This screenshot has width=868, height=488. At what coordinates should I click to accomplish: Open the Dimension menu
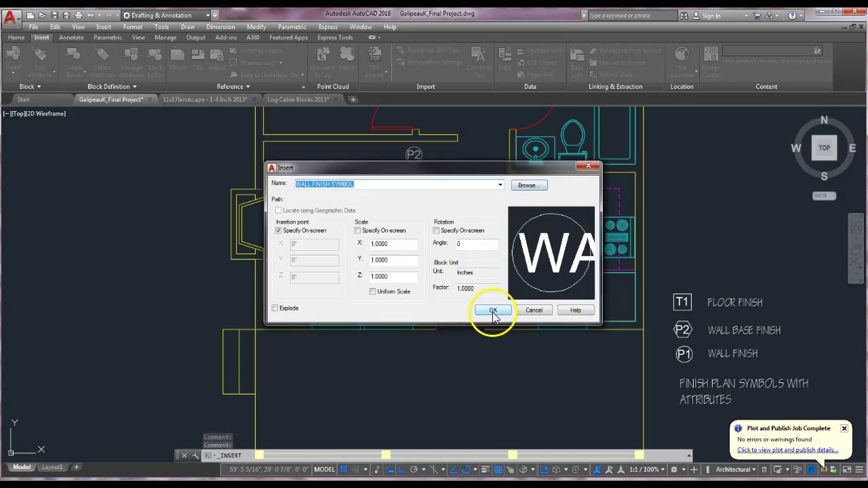click(220, 27)
